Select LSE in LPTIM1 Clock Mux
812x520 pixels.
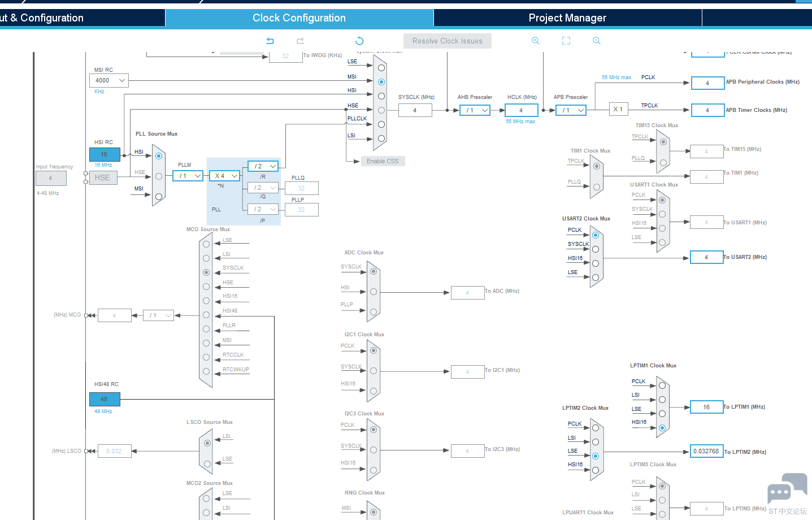(x=662, y=414)
